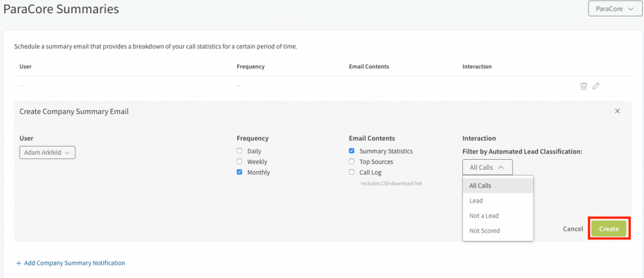Viewport: 644px width, 278px height.
Task: Click the Email Contents column header
Action: [x=369, y=66]
